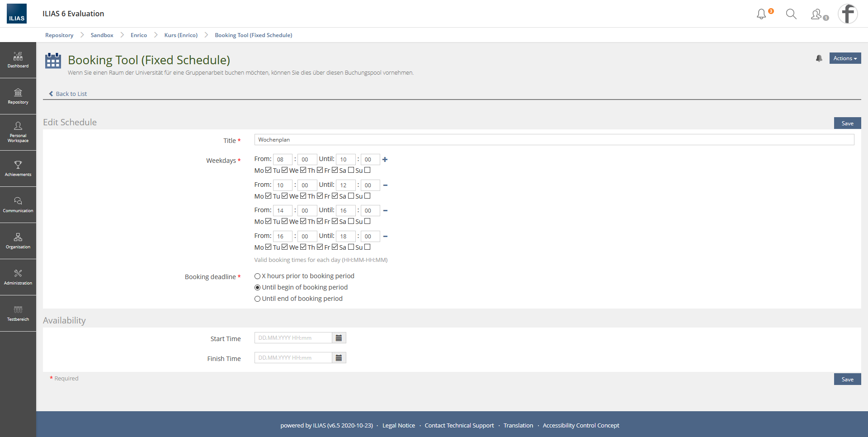The width and height of the screenshot is (868, 437).
Task: Open the Achievements trophy in sidebar
Action: pos(18,168)
